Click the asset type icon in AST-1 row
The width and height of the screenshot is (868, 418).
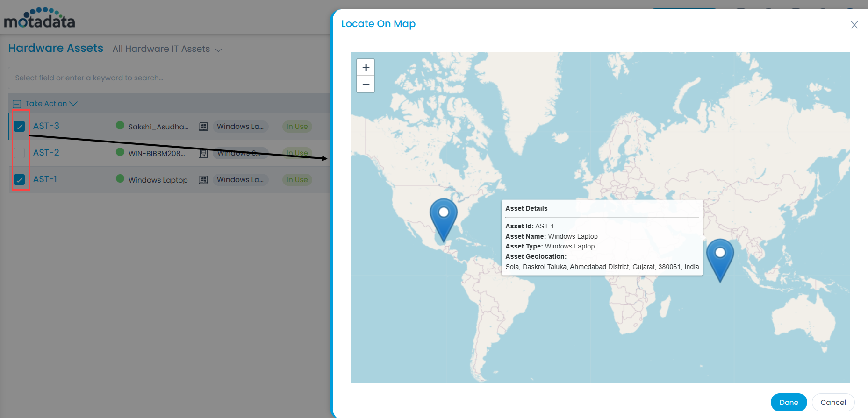point(203,180)
